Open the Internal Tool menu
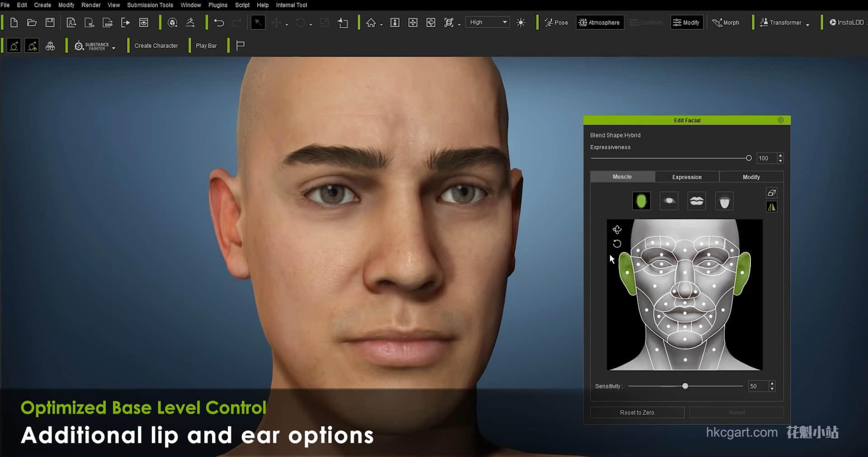The height and width of the screenshot is (457, 868). (x=292, y=5)
